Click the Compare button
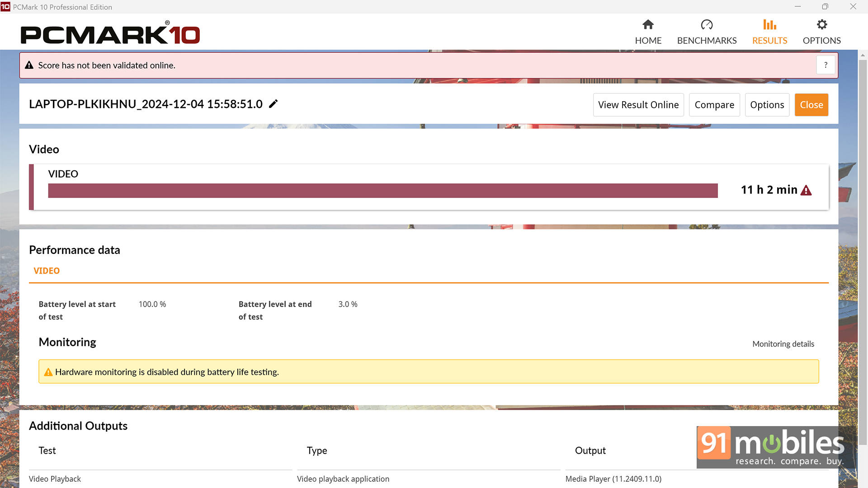 click(x=714, y=105)
